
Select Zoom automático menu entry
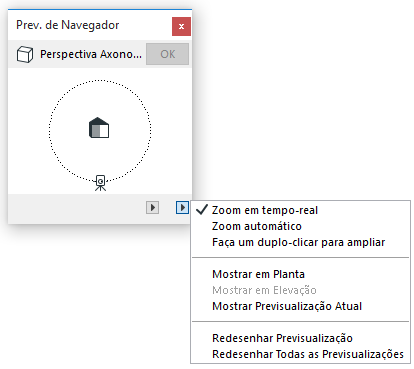coord(300,226)
